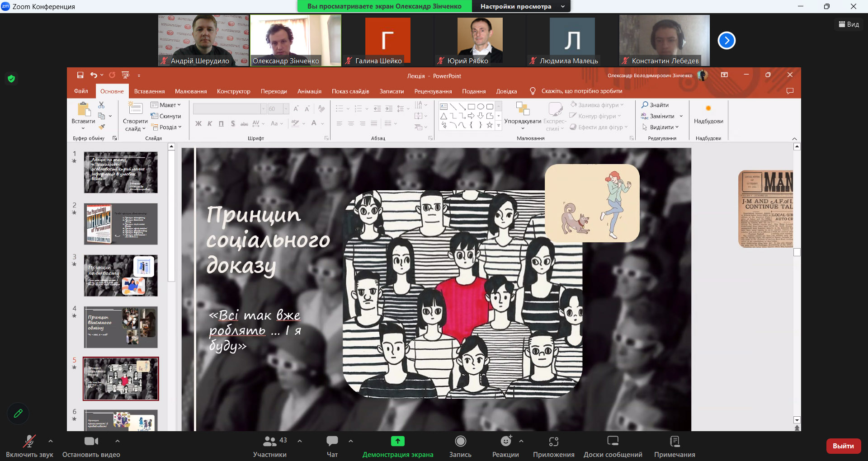Screen dimensions: 868x461
Task: Stop video (Остановить видео) icon
Action: pyautogui.click(x=91, y=441)
